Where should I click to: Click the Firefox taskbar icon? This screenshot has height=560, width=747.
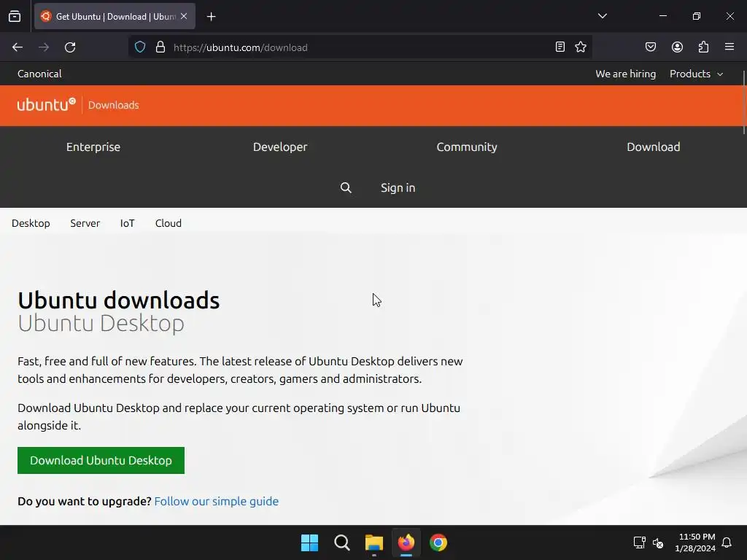406,542
